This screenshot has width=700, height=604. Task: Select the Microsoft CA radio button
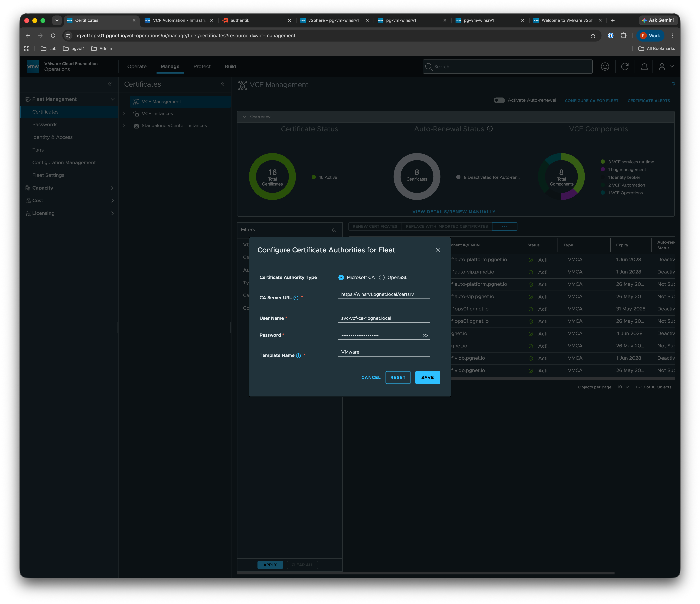(341, 278)
